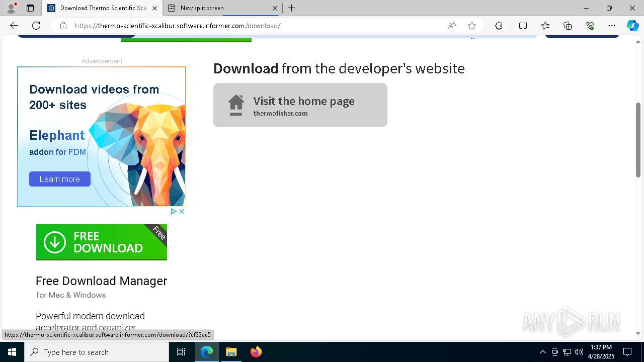Open Firefox from the taskbar

[256, 352]
